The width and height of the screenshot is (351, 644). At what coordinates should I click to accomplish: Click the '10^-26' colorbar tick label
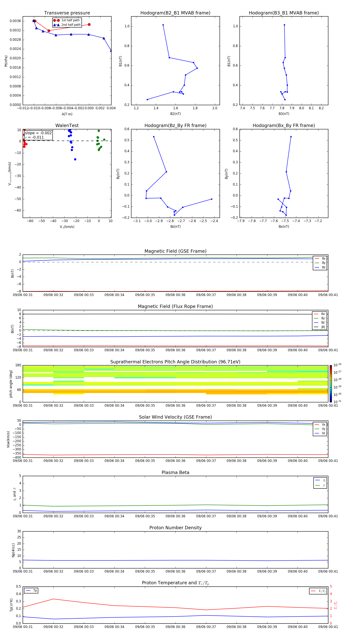(337, 365)
